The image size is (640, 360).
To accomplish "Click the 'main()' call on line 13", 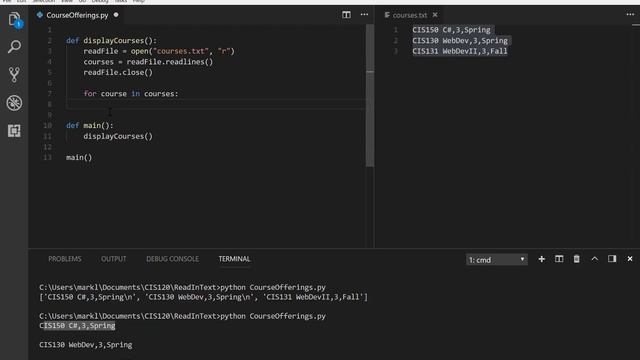I will (79, 157).
